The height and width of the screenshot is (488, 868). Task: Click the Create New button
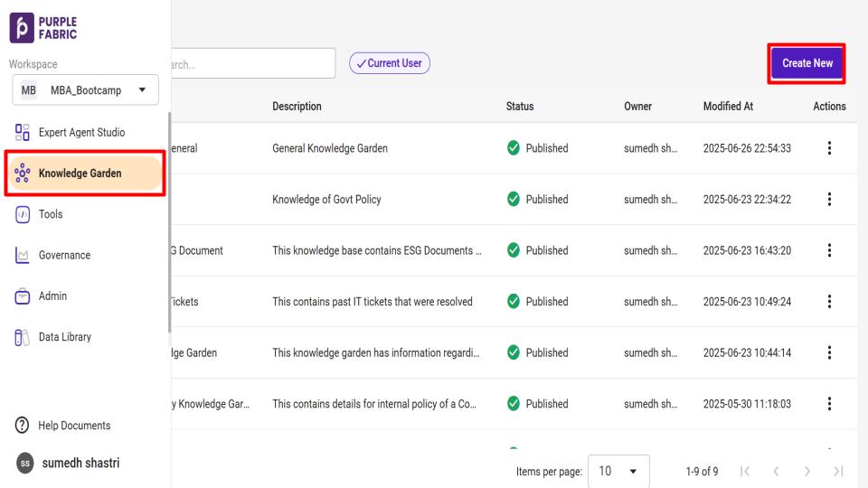coord(807,63)
